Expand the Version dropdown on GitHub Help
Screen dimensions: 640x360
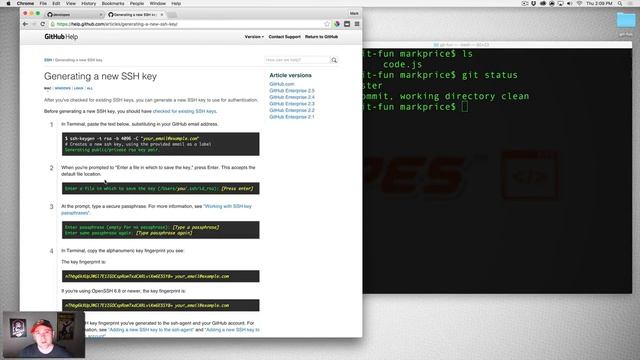254,37
